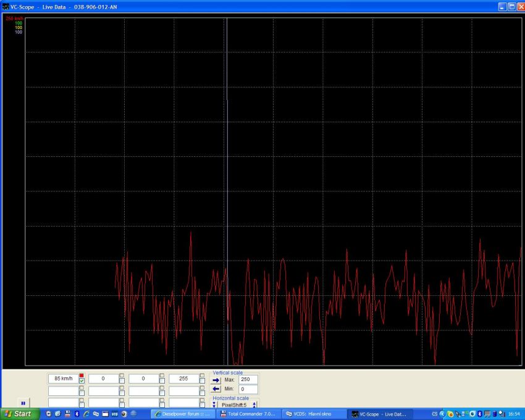Image resolution: width=525 pixels, height=420 pixels.
Task: Pause the live data scope recording
Action: pos(23,403)
